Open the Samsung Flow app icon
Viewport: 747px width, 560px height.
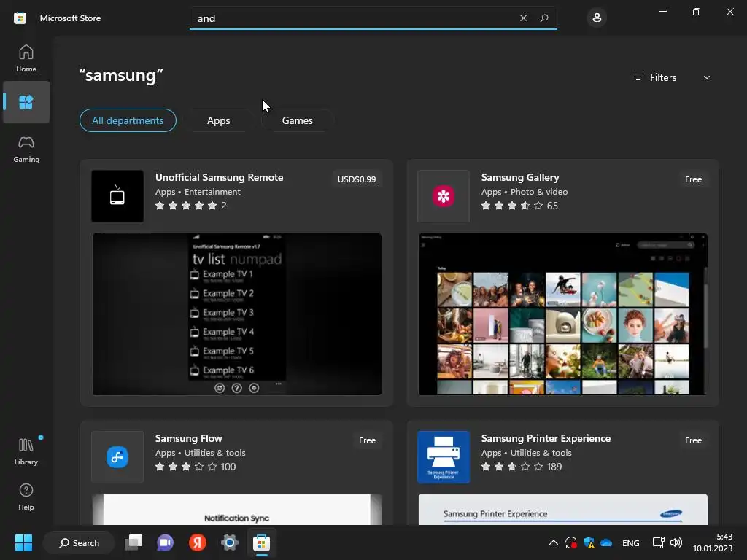pos(117,457)
